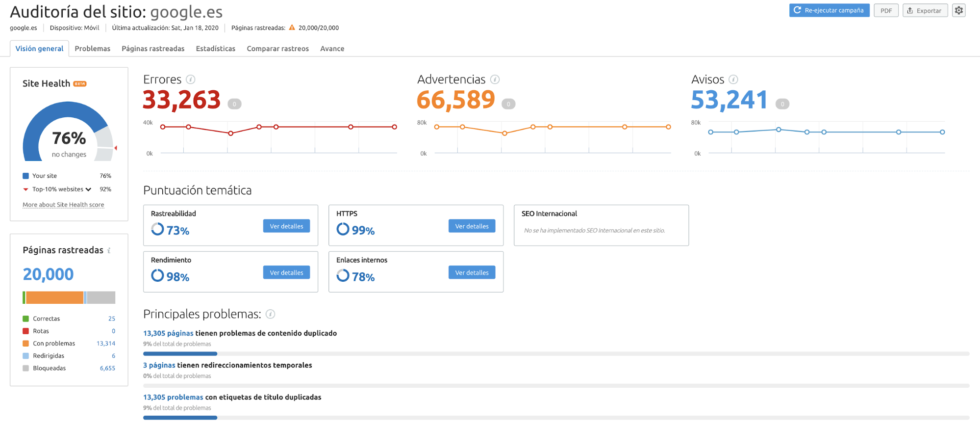
Task: Click the last data point on Errores chart
Action: [394, 127]
